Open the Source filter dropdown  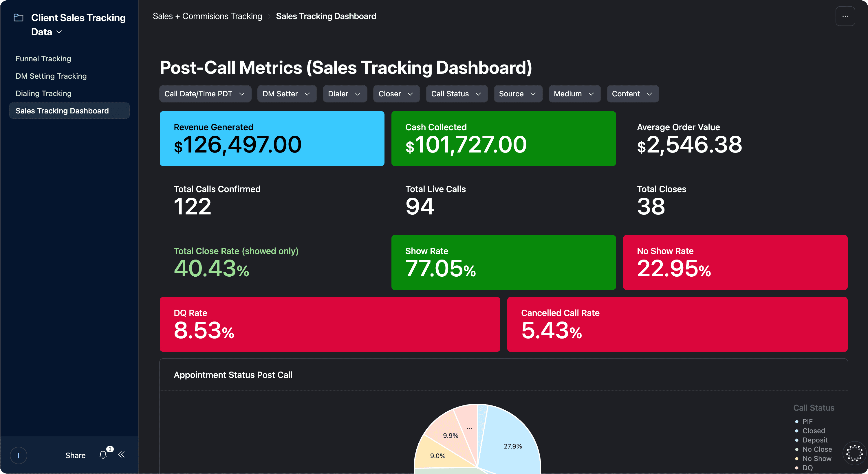click(518, 94)
